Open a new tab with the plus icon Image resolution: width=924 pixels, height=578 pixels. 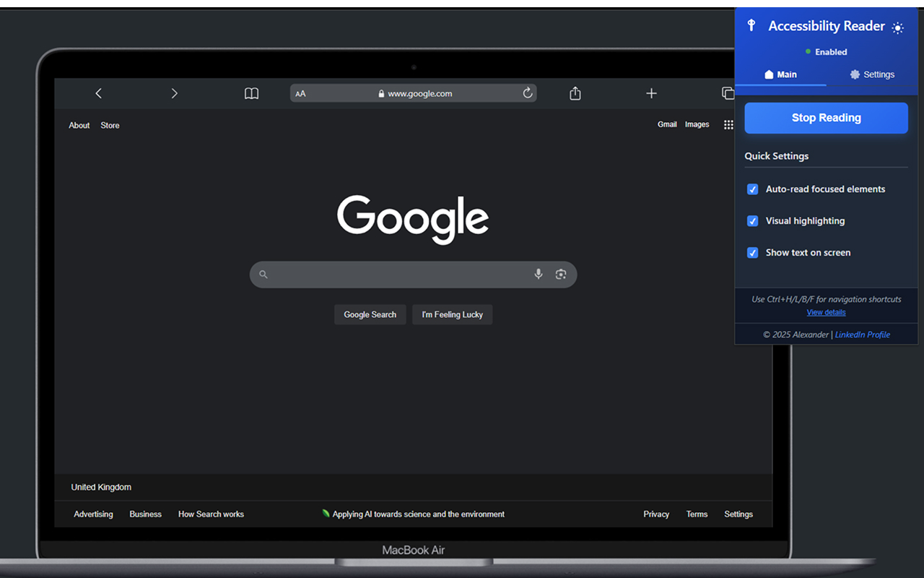coord(651,93)
